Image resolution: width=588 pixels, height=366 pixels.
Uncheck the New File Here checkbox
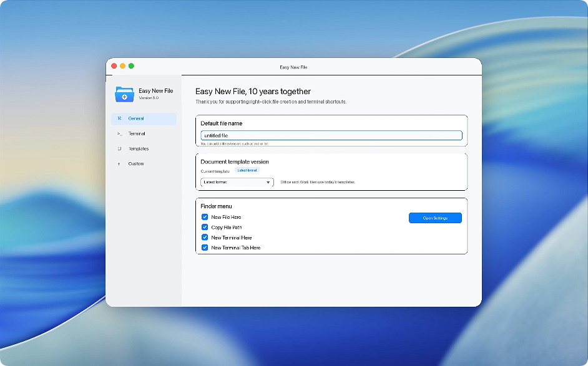(x=205, y=217)
